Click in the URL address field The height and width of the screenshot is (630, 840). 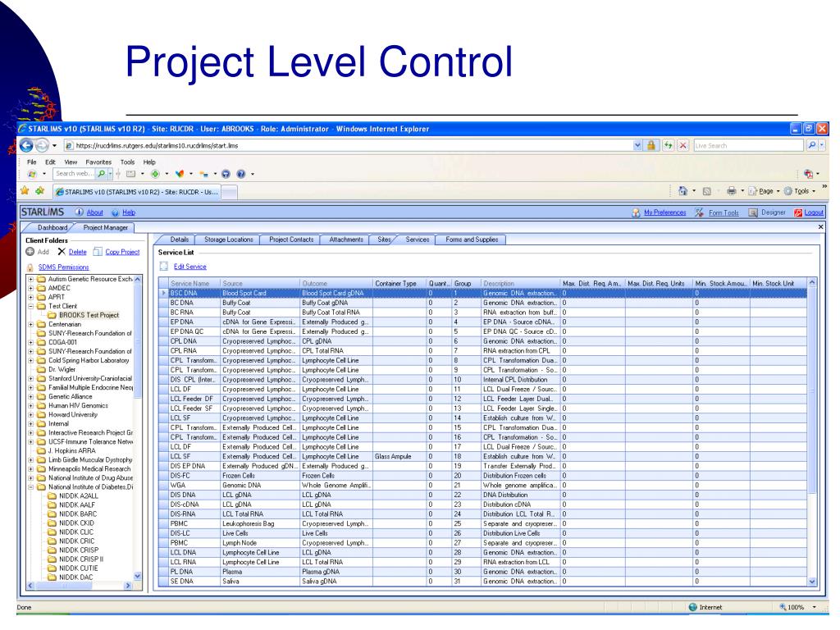click(348, 145)
